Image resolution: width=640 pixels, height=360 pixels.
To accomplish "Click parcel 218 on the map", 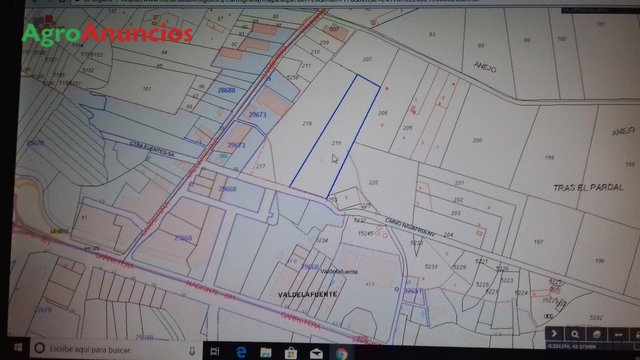I will tap(307, 123).
